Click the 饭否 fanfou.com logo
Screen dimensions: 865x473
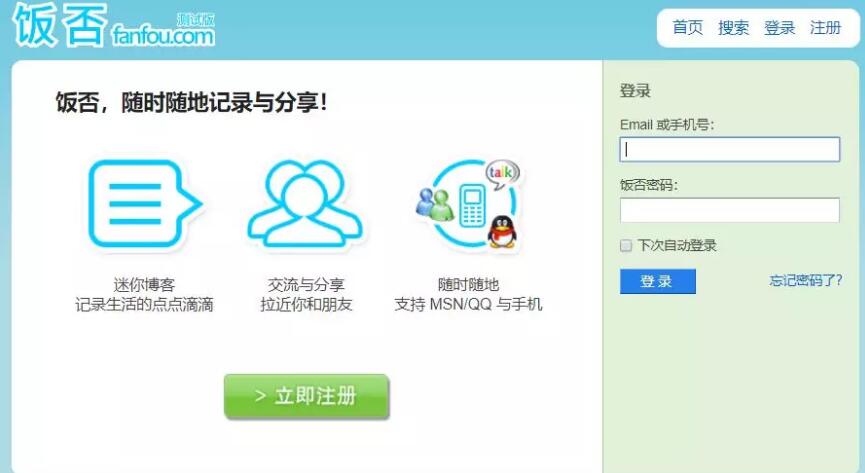(x=114, y=25)
